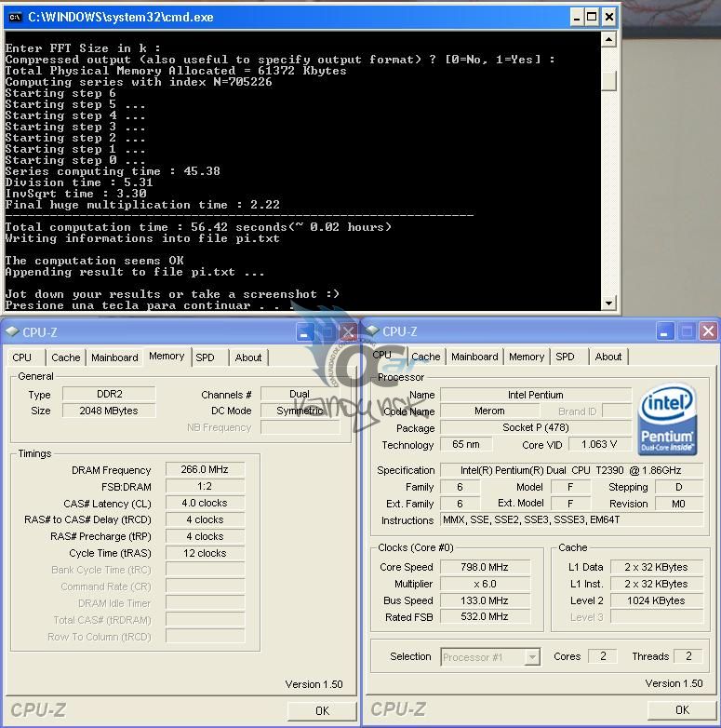Screen dimensions: 721x728
Task: Click the Stepping D value
Action: coord(679,487)
